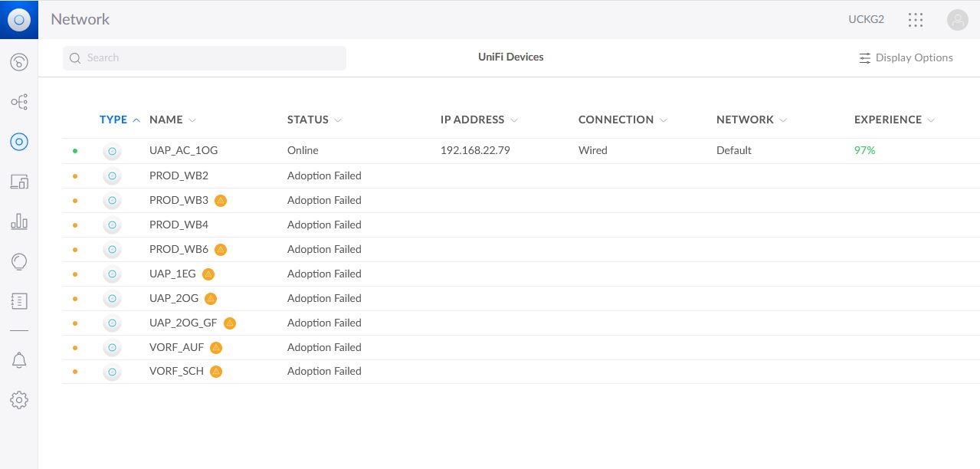Click the UniFi logo icon
Viewport: 980px width, 469px height.
point(19,20)
